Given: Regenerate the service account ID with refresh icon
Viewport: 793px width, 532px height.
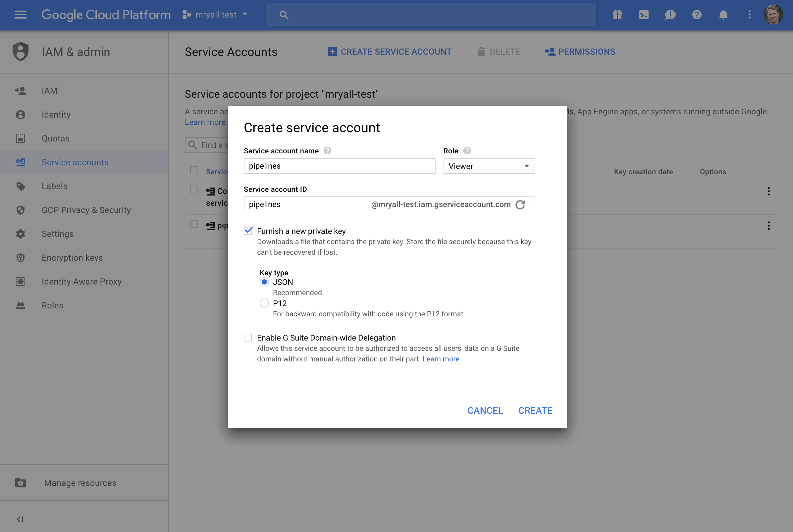Looking at the screenshot, I should (x=520, y=205).
